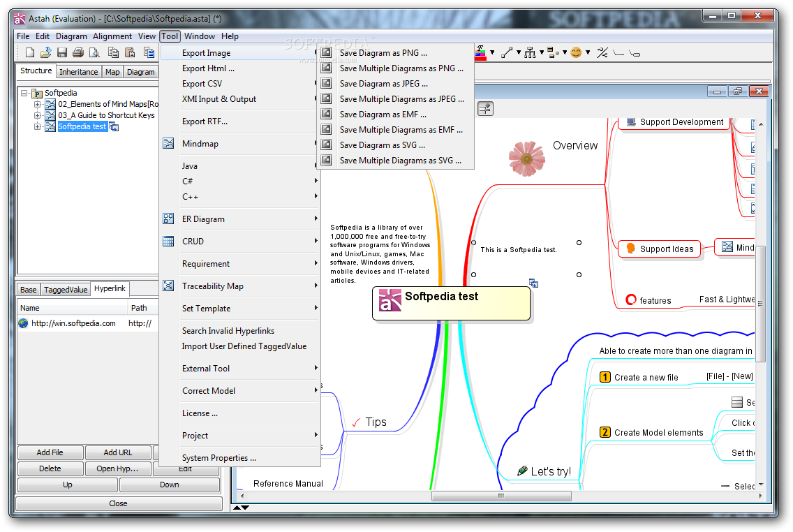Click the line style connector icon

pyautogui.click(x=507, y=52)
